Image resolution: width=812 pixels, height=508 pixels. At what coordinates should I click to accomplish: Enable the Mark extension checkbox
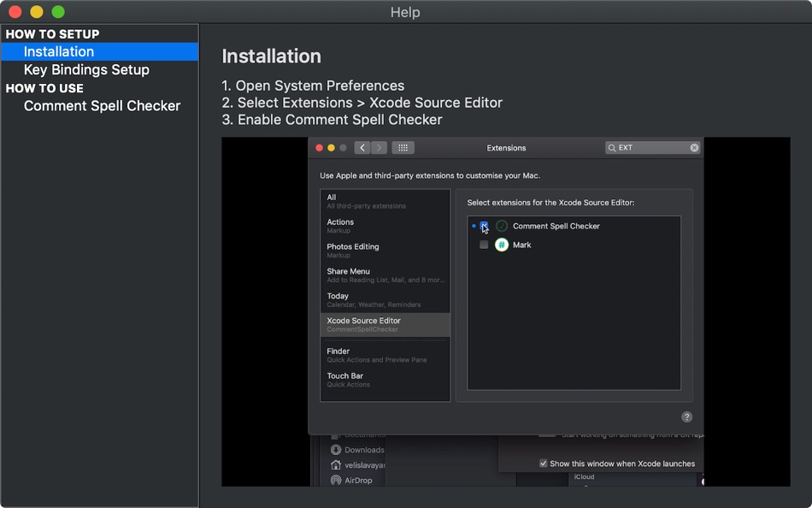click(x=484, y=245)
